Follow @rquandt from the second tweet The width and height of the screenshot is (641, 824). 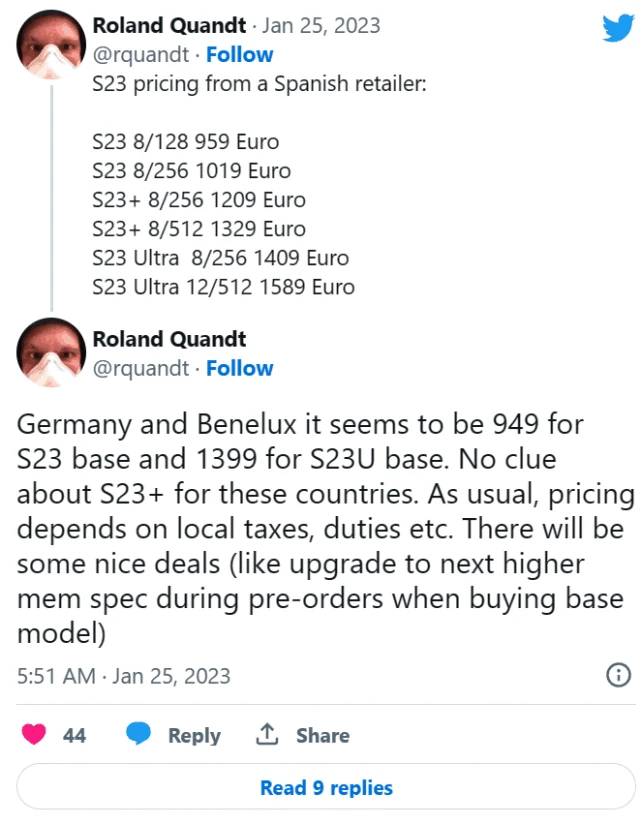pos(240,368)
